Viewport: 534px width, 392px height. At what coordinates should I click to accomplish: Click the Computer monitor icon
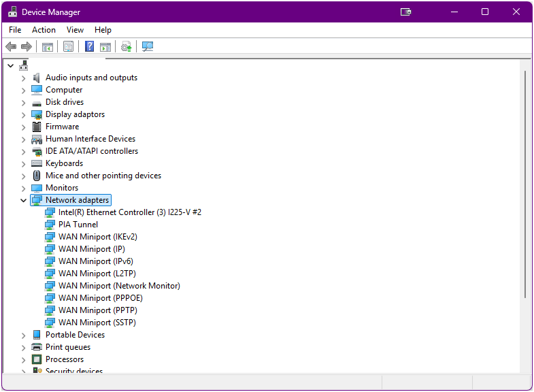[x=37, y=90]
